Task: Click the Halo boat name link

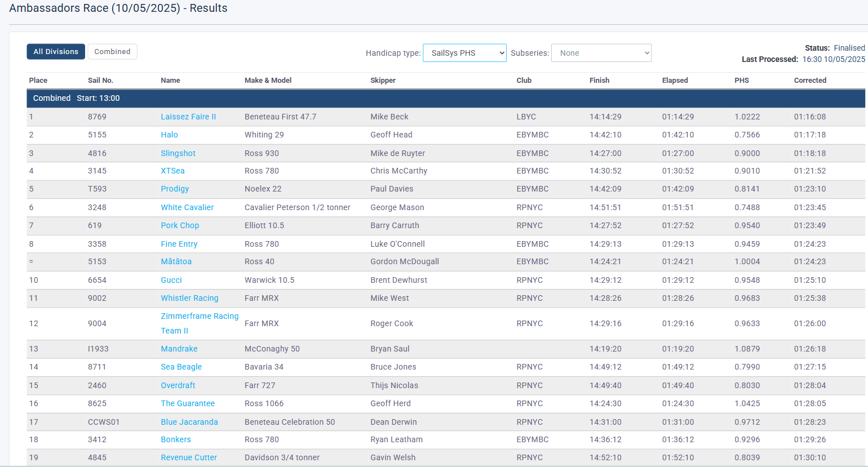Action: (169, 135)
